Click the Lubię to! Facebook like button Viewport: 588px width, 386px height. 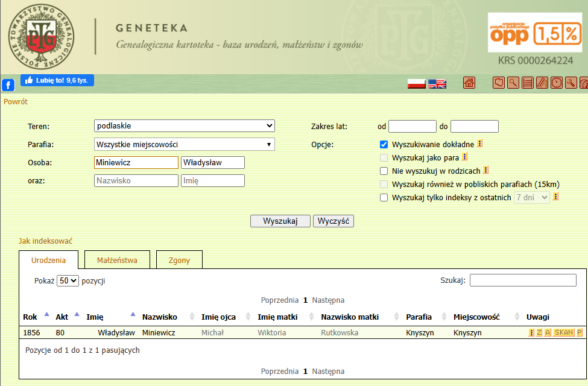[x=57, y=80]
